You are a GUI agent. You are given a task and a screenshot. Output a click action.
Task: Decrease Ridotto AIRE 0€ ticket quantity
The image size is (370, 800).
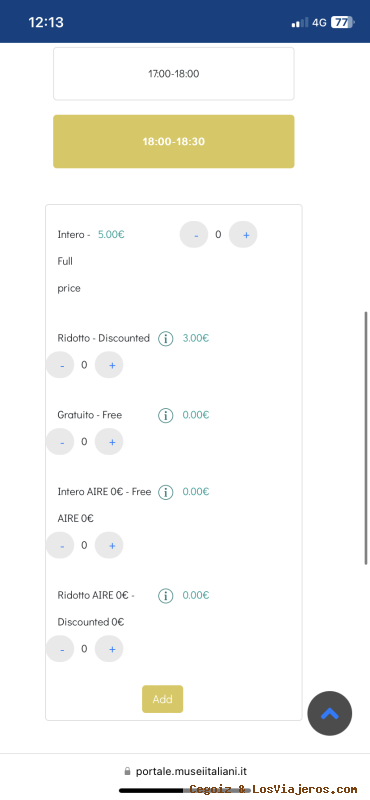tap(60, 649)
